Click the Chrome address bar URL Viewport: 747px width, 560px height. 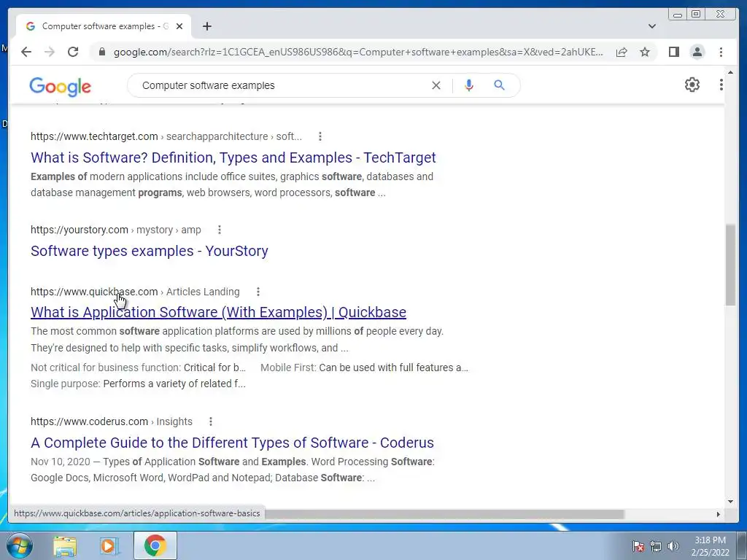click(358, 52)
